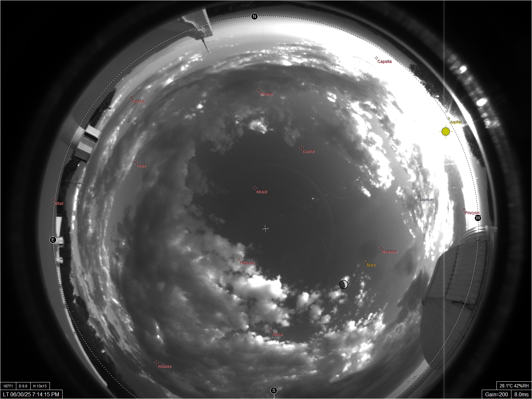Image resolution: width=532 pixels, height=399 pixels.
Task: Click the Polaris star marker
Action: (x=259, y=90)
